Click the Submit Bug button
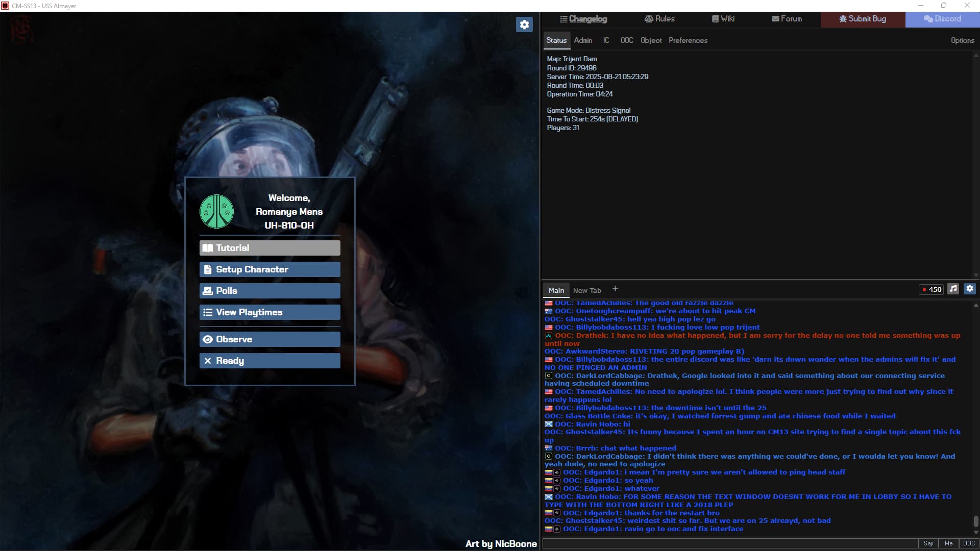980x551 pixels. [863, 19]
